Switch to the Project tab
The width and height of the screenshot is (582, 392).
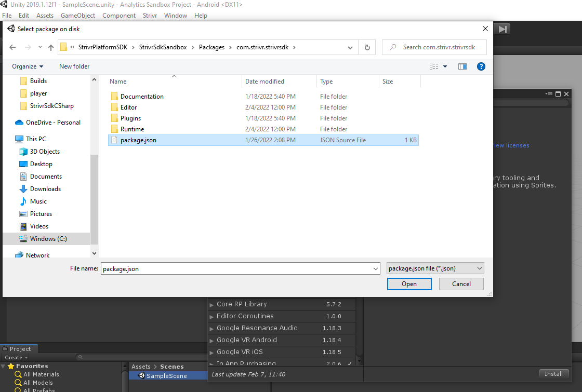tap(19, 349)
